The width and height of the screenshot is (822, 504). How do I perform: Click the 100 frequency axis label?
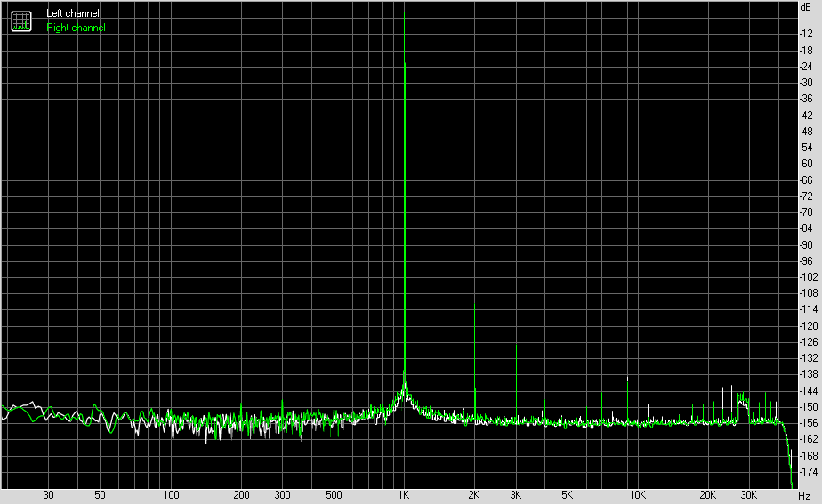click(171, 495)
